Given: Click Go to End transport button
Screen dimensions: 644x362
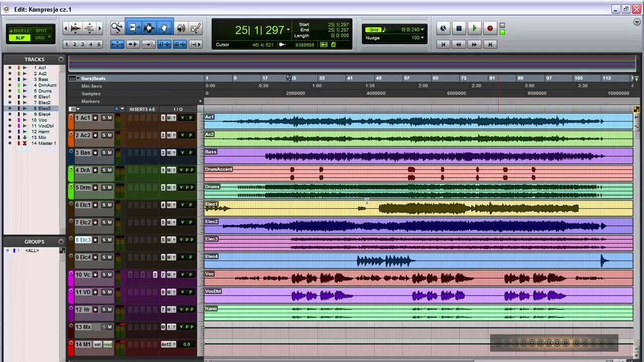Looking at the screenshot, I should coord(490,44).
